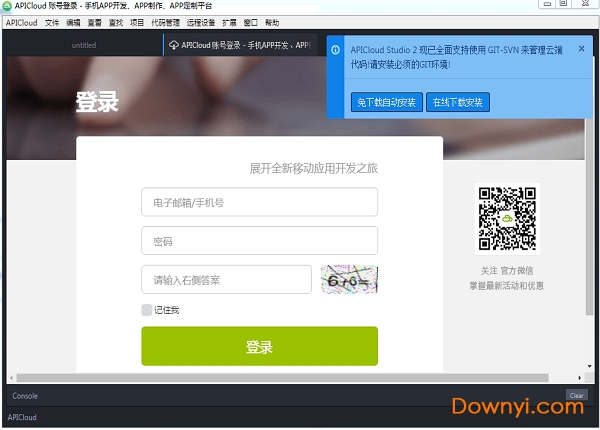Switch to the untitled tab
600x430 pixels.
pos(83,45)
